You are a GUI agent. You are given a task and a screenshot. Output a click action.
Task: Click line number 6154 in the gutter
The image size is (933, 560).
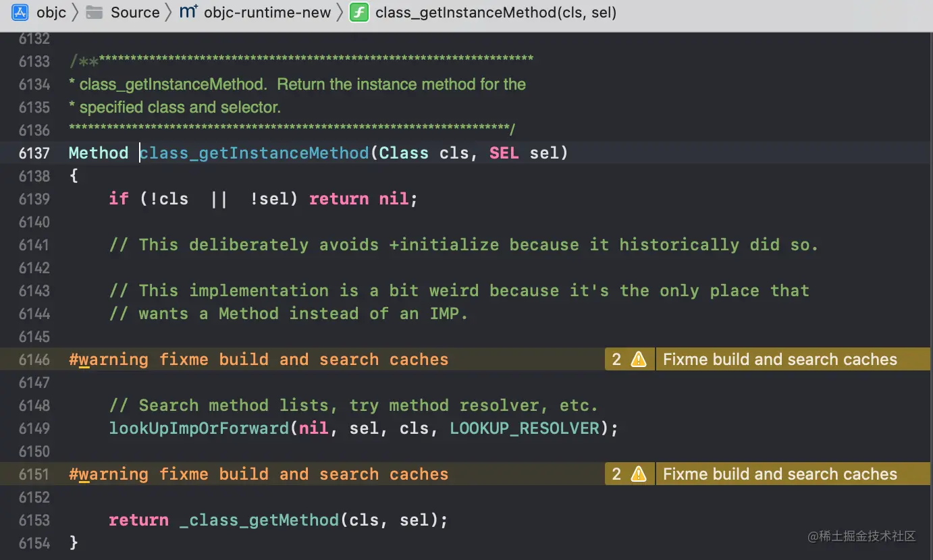click(x=34, y=543)
